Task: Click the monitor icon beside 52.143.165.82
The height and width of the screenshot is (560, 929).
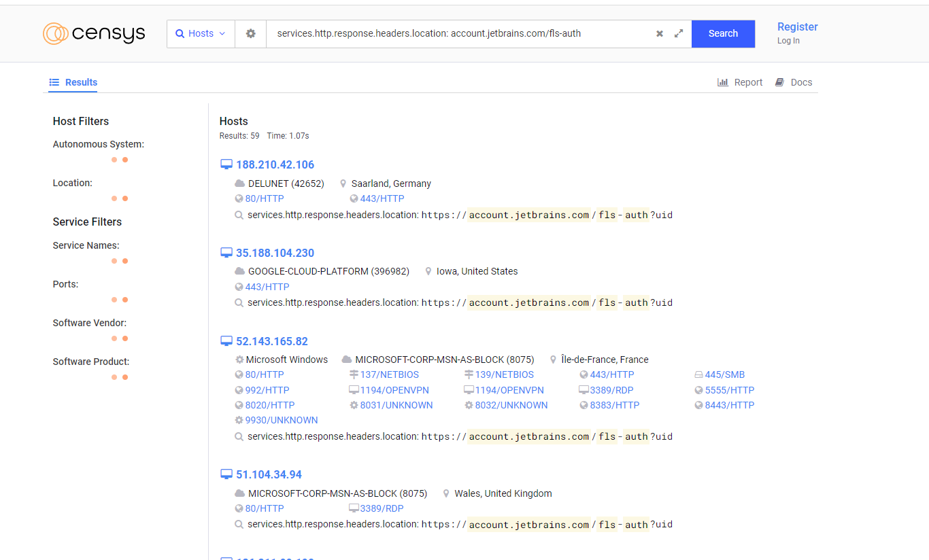Action: (226, 341)
